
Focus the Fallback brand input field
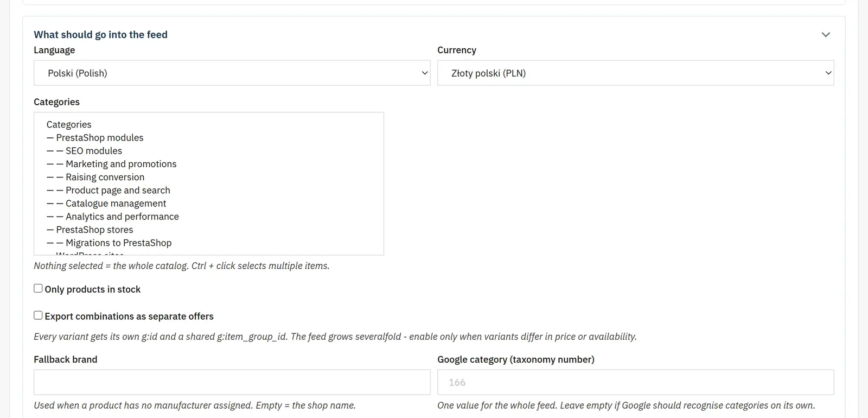232,382
